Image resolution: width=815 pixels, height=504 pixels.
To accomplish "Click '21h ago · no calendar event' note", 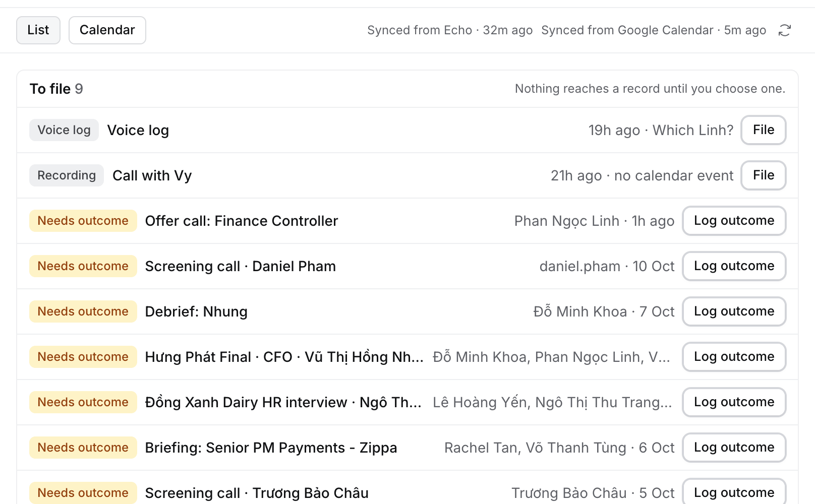I will (x=642, y=175).
